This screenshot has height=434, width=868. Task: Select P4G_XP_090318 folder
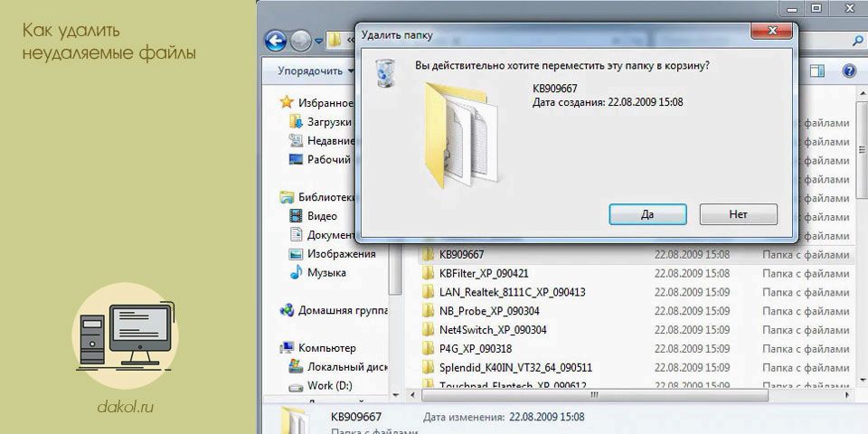pos(476,349)
